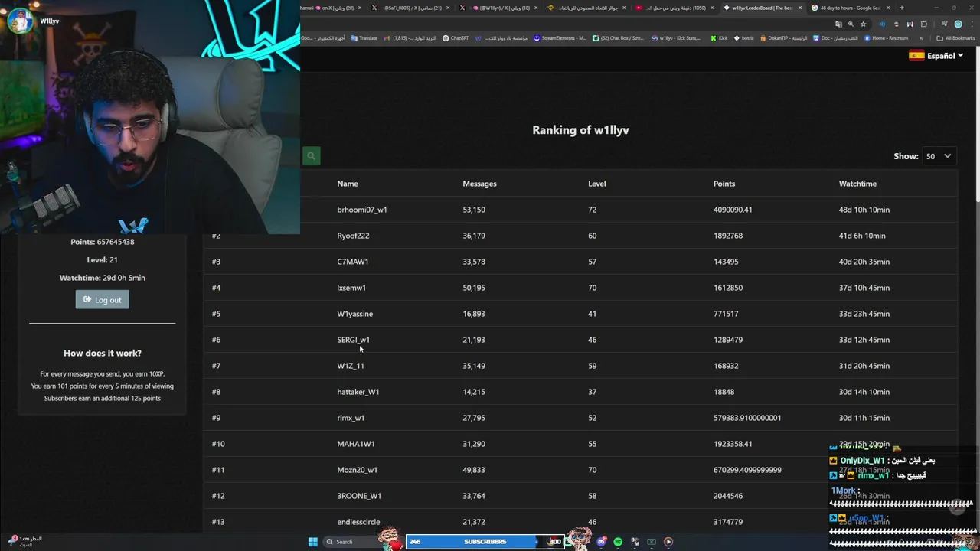Select user rimx_w1 in the ranking table
The image size is (980, 551).
(x=351, y=418)
